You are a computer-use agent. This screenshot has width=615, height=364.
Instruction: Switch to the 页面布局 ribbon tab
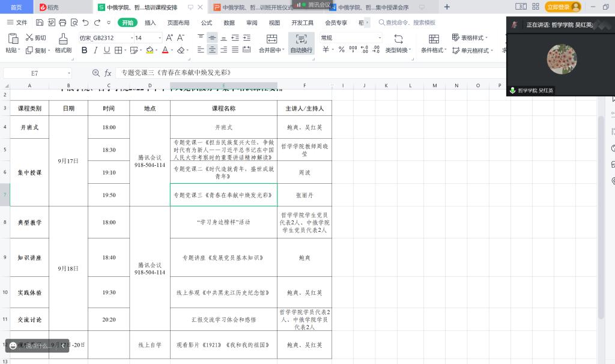coord(178,23)
